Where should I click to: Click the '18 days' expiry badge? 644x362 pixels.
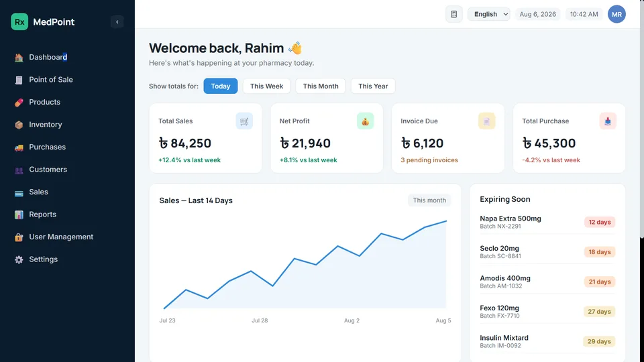pyautogui.click(x=600, y=252)
